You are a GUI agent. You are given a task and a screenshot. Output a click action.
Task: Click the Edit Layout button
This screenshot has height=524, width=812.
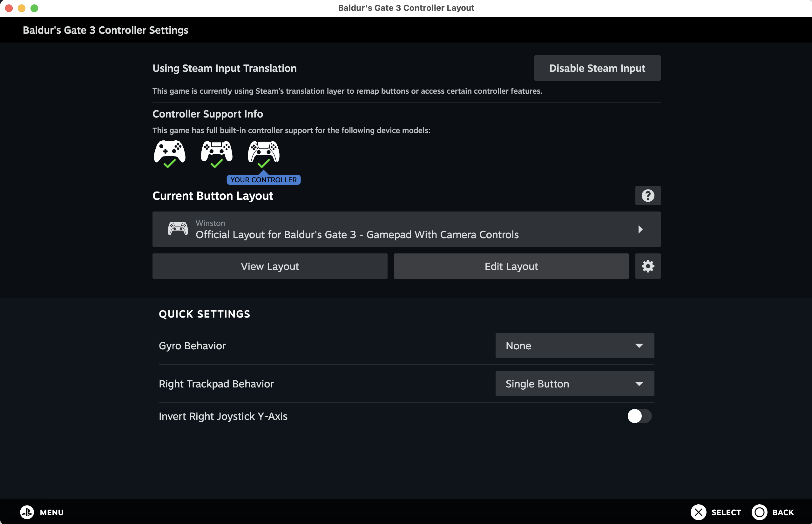pyautogui.click(x=511, y=266)
